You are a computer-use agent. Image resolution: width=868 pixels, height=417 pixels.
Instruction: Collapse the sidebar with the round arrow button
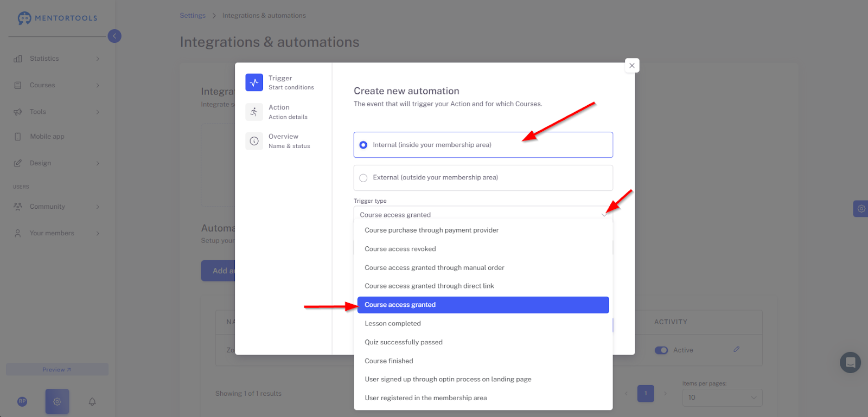coord(114,36)
